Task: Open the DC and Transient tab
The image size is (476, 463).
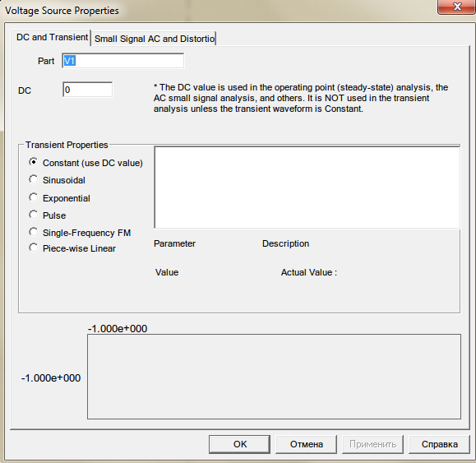Action: (51, 37)
